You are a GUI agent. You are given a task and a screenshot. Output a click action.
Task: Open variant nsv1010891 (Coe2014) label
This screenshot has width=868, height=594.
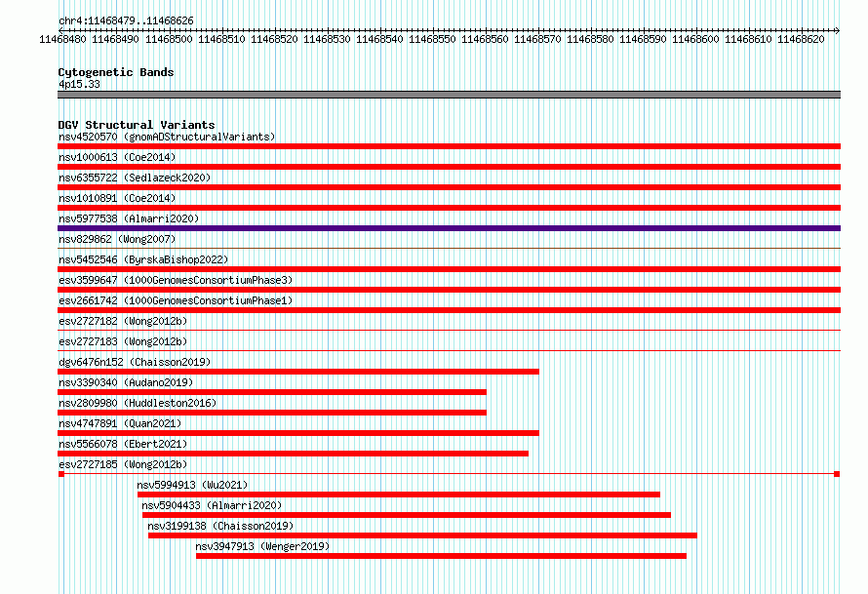click(117, 198)
